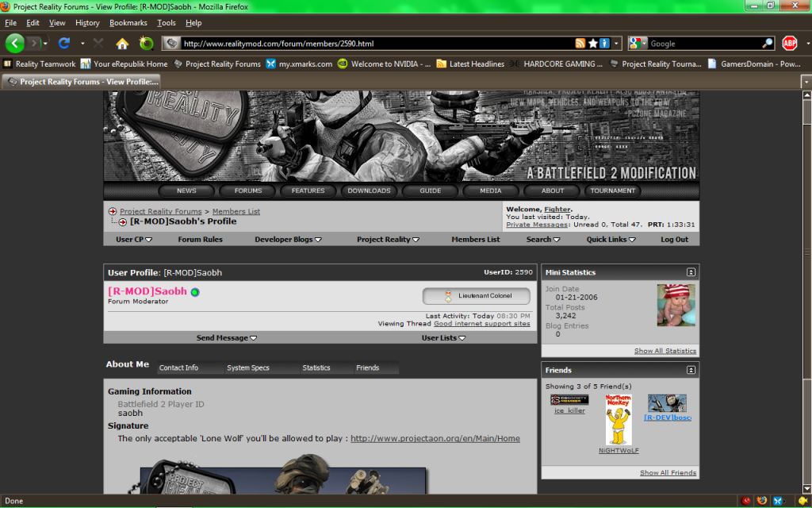Click the green Back navigation button

coord(16,43)
